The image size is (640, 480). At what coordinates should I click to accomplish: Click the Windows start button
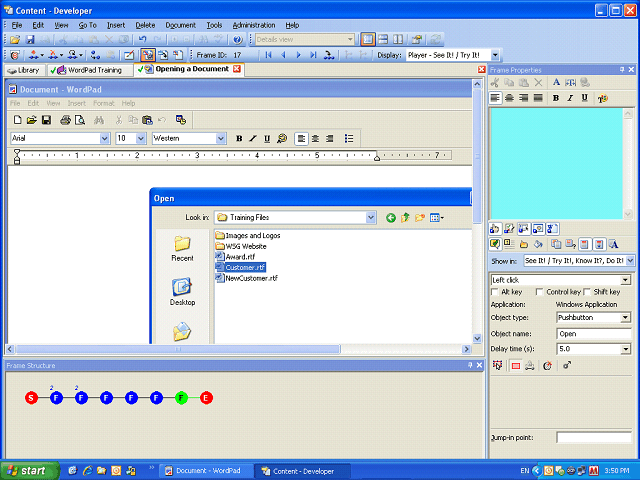tap(28, 471)
